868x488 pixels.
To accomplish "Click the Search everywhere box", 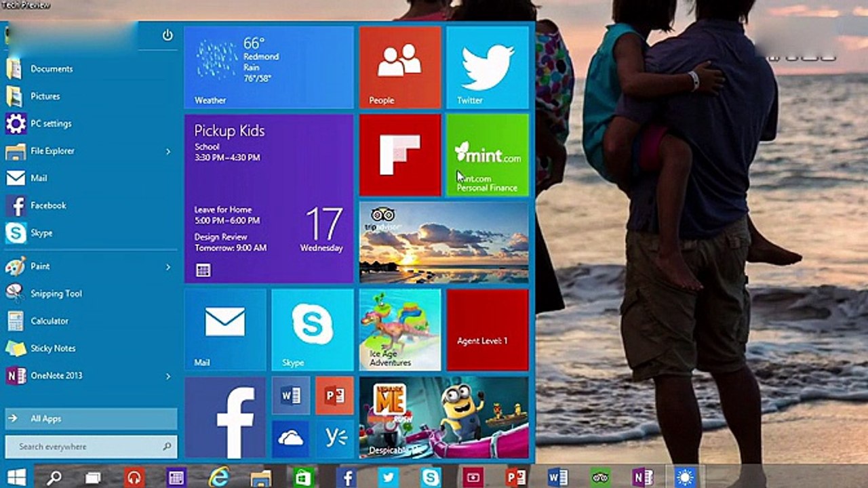I will click(91, 447).
